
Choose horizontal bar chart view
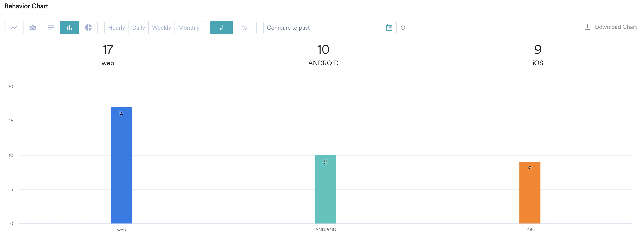tap(51, 27)
